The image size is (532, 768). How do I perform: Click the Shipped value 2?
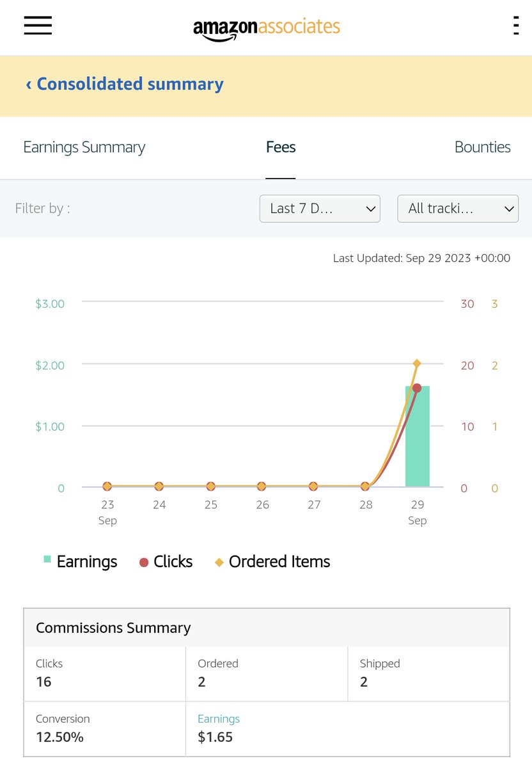364,682
